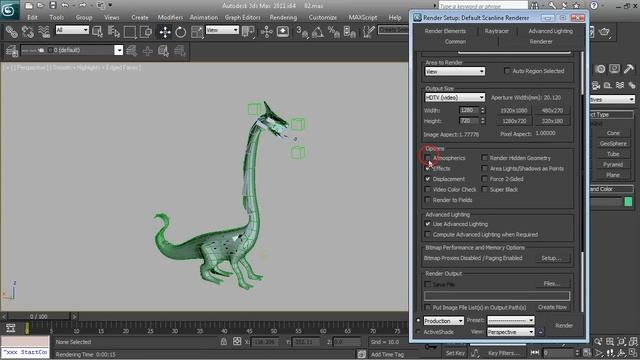This screenshot has width=640, height=360.
Task: Select the Select and Link chain tool
Action: [x=11, y=31]
